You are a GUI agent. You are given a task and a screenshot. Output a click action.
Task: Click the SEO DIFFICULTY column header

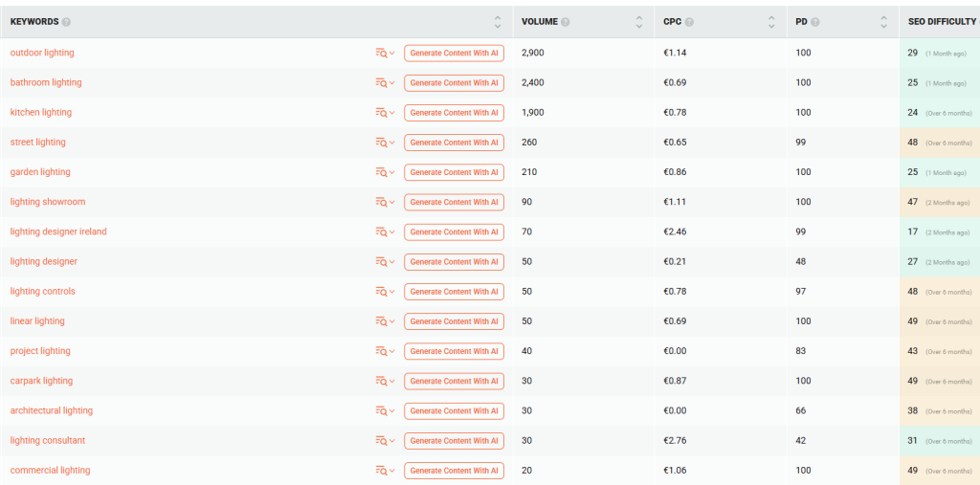pyautogui.click(x=942, y=22)
